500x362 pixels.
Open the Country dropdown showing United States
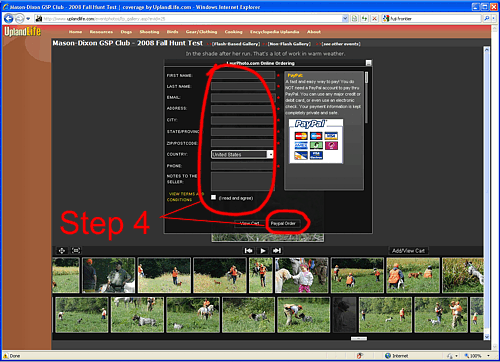(x=242, y=154)
